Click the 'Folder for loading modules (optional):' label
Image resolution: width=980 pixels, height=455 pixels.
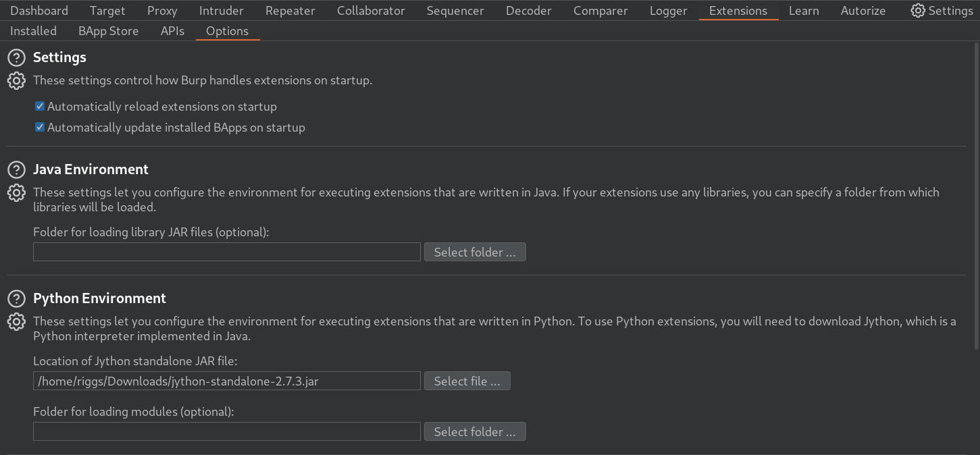[x=133, y=412]
